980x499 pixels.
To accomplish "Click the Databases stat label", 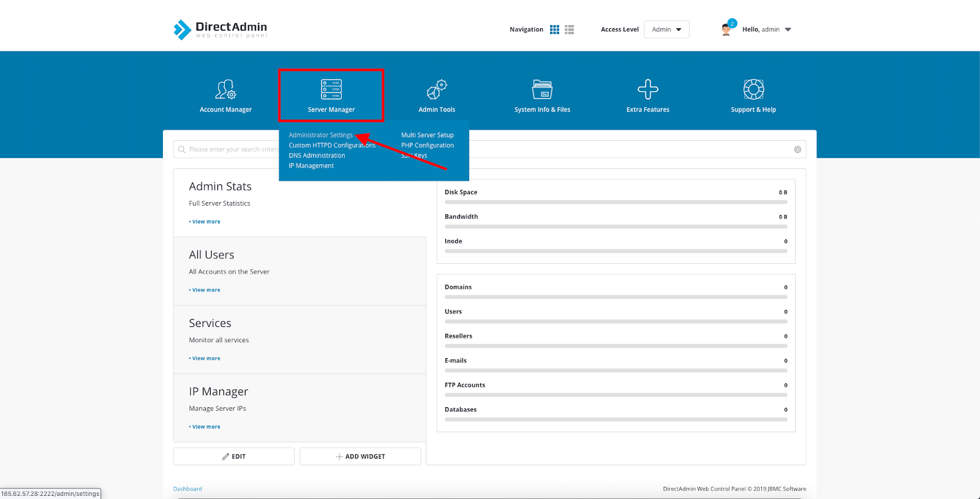I will [461, 410].
